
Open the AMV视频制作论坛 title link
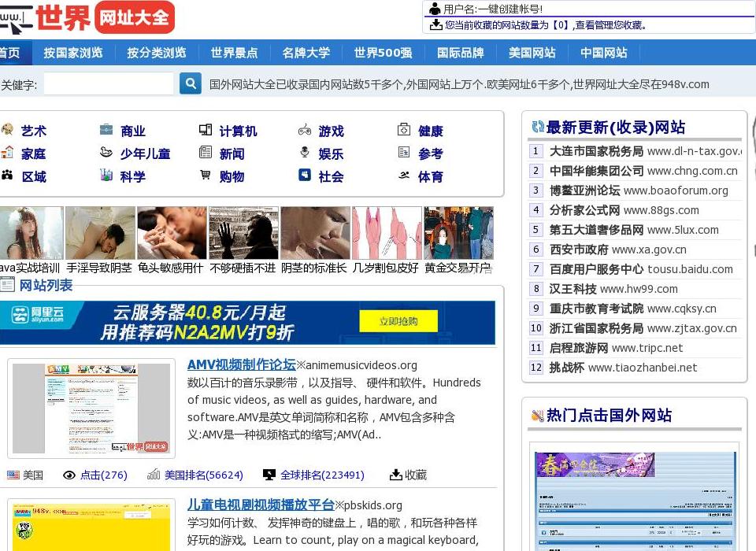[241, 365]
